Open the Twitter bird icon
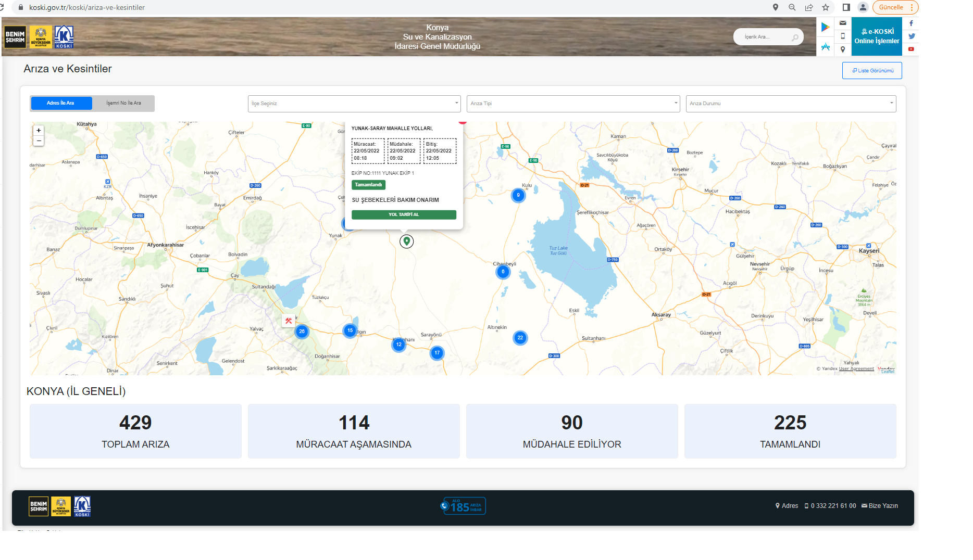Screen dimensions: 973x560 coord(911,36)
